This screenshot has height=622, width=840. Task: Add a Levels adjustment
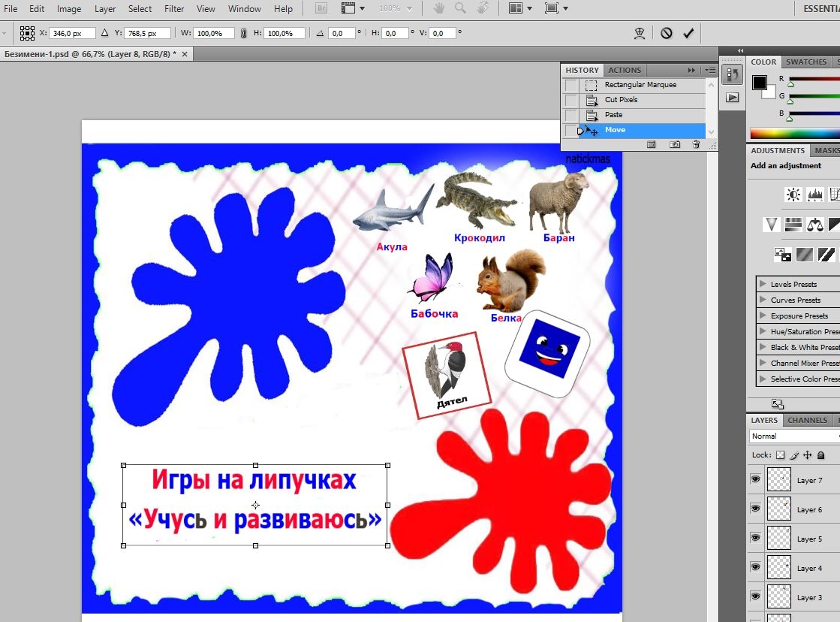click(x=814, y=194)
